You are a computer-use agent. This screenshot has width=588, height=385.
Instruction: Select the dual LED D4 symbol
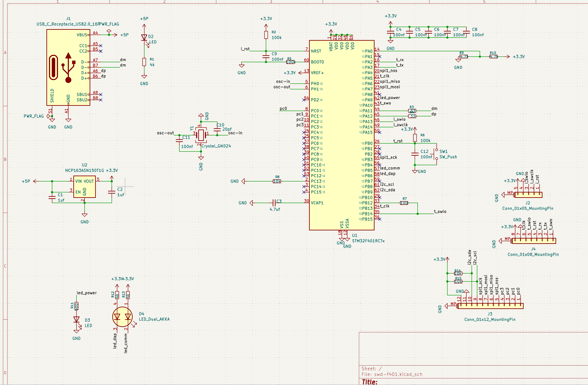coord(122,316)
